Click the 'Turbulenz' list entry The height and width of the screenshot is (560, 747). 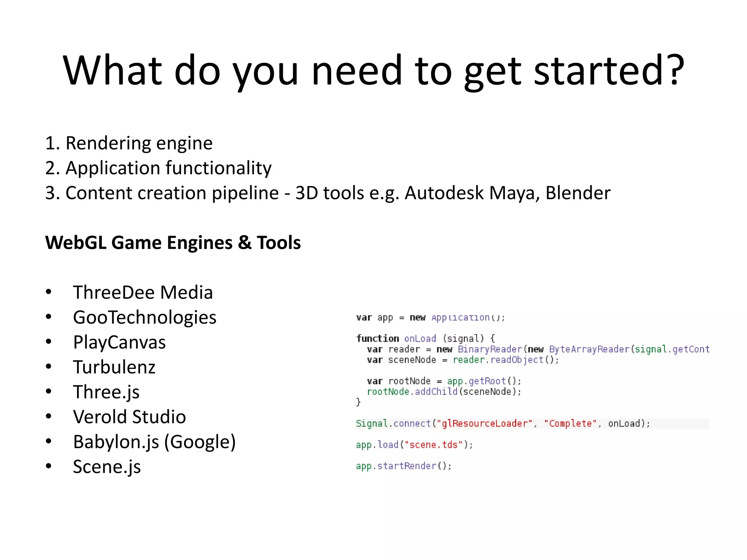click(x=114, y=367)
